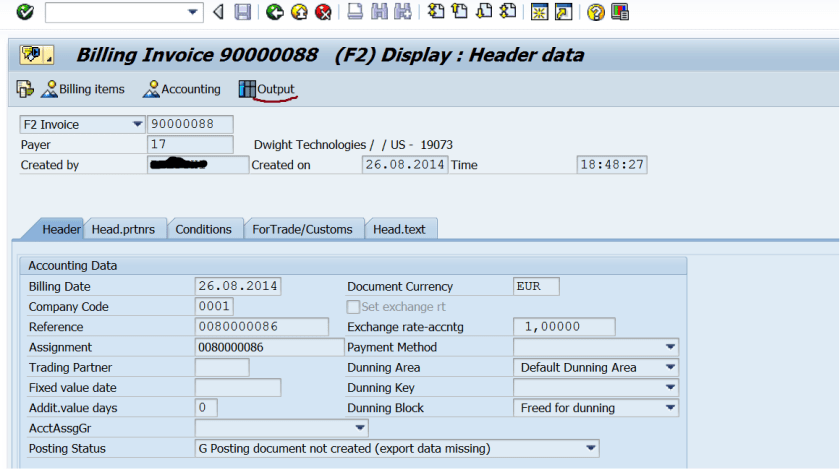Switch to the Conditions tab
The image size is (840, 470).
204,229
